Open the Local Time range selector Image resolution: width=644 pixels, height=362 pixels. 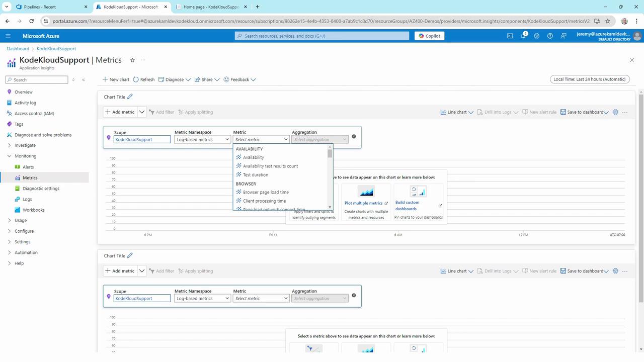pyautogui.click(x=589, y=79)
